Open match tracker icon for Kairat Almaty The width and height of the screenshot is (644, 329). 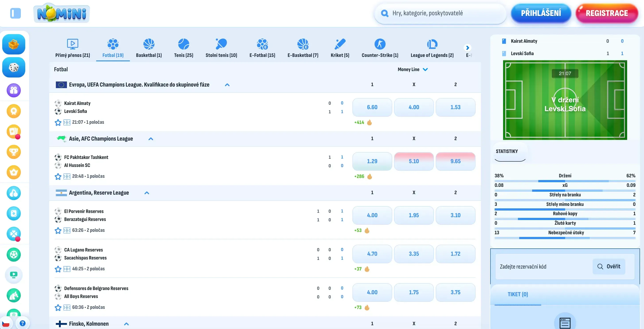coord(67,122)
